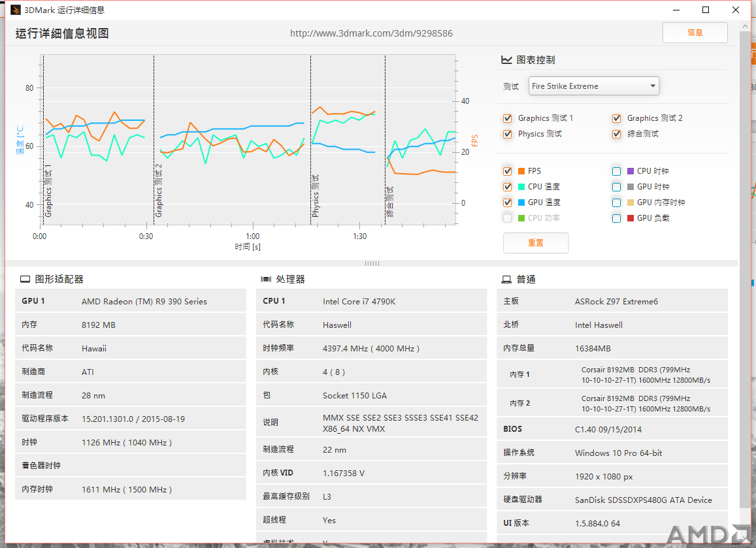Image resolution: width=756 pixels, height=548 pixels.
Task: Click the chip icon beside 处理器
Action: 266,280
